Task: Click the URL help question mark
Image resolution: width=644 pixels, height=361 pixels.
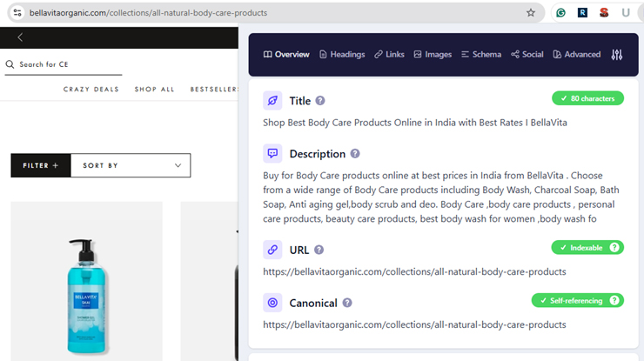Action: [x=319, y=250]
